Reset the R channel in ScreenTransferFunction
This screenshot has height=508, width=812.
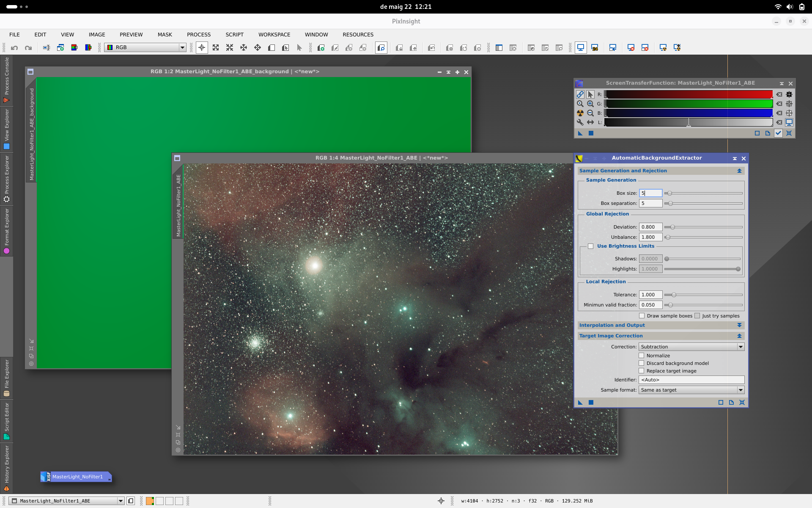tap(779, 94)
